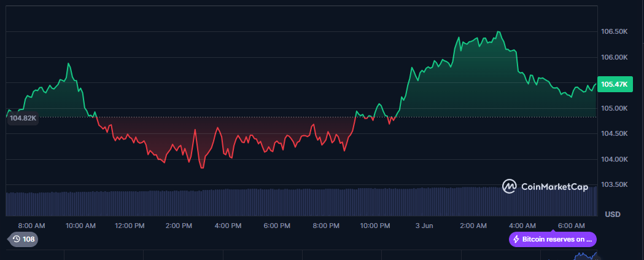Click the 106.50K price axis label
This screenshot has height=260, width=644.
[614, 31]
